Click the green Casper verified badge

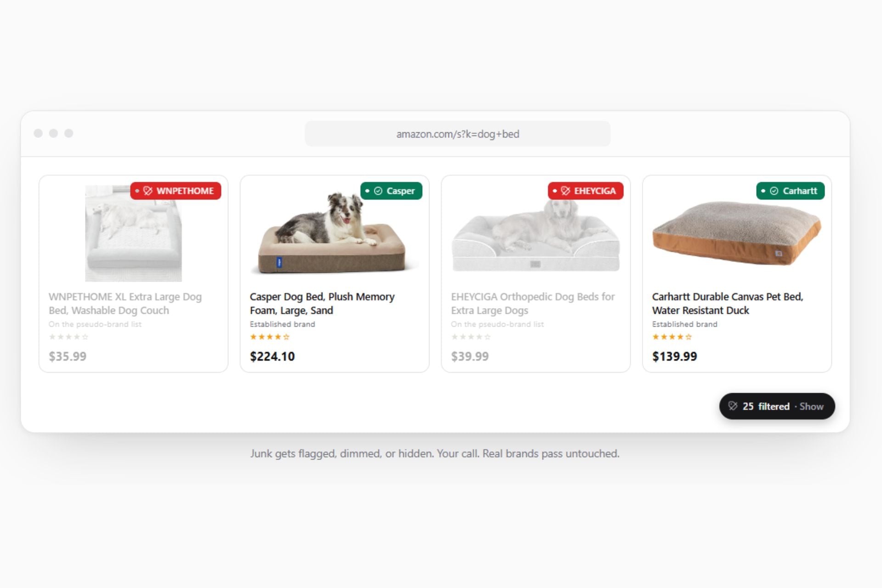point(391,191)
